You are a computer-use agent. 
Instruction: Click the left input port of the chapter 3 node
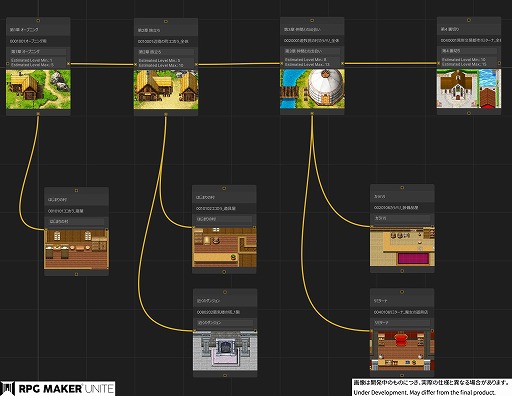281,63
